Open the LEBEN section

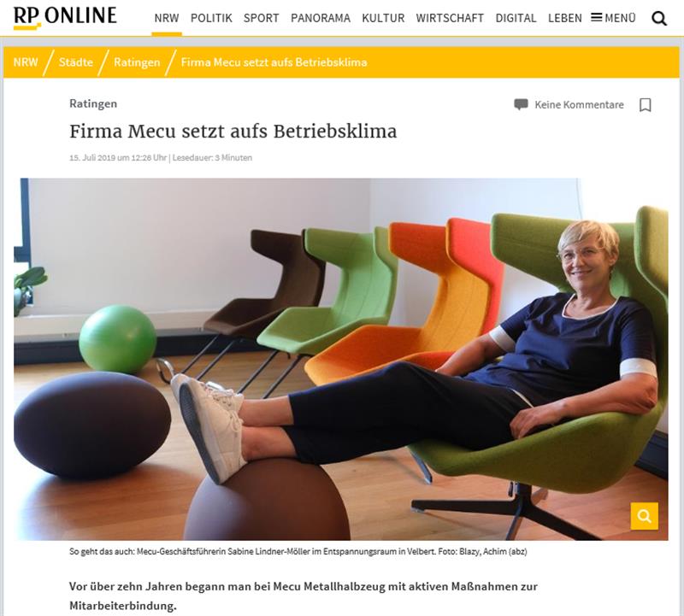[x=565, y=18]
